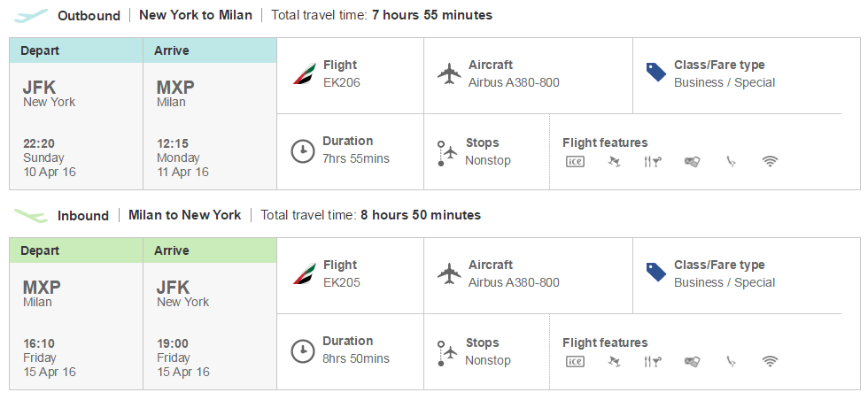
Task: Click the ICE entertainment icon for the inbound flight
Action: click(575, 361)
